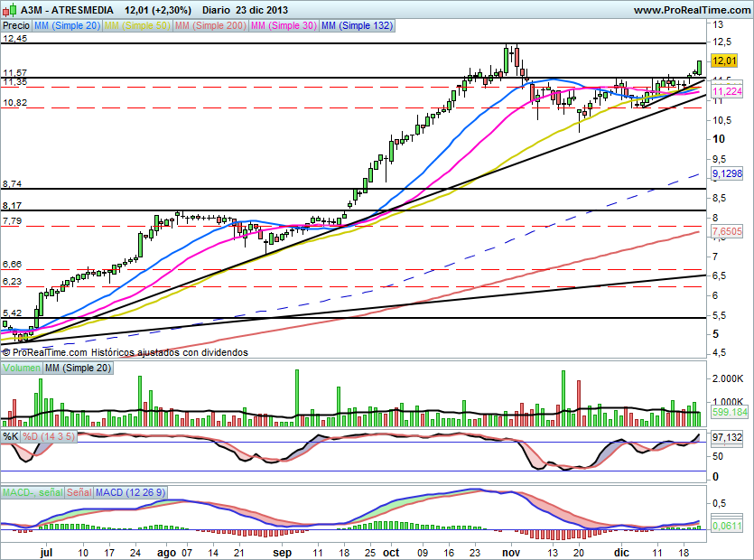The image size is (754, 560).
Task: Click the 2.000K volume axis label
Action: point(728,378)
